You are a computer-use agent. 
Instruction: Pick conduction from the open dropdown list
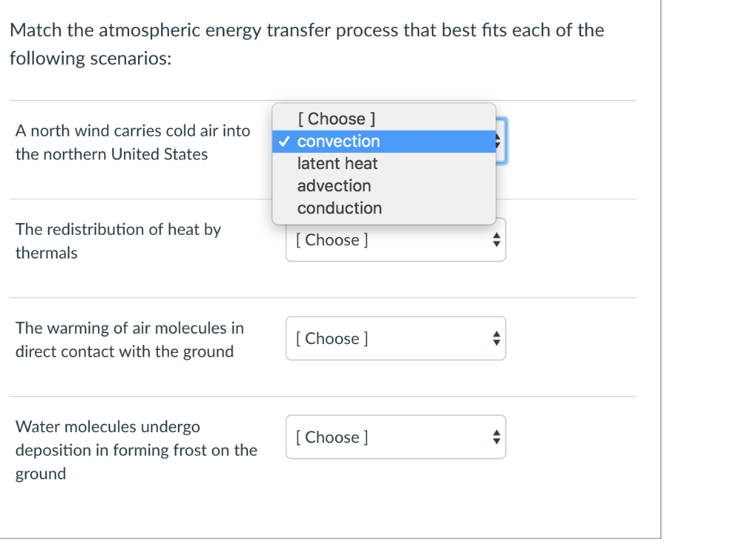click(339, 208)
